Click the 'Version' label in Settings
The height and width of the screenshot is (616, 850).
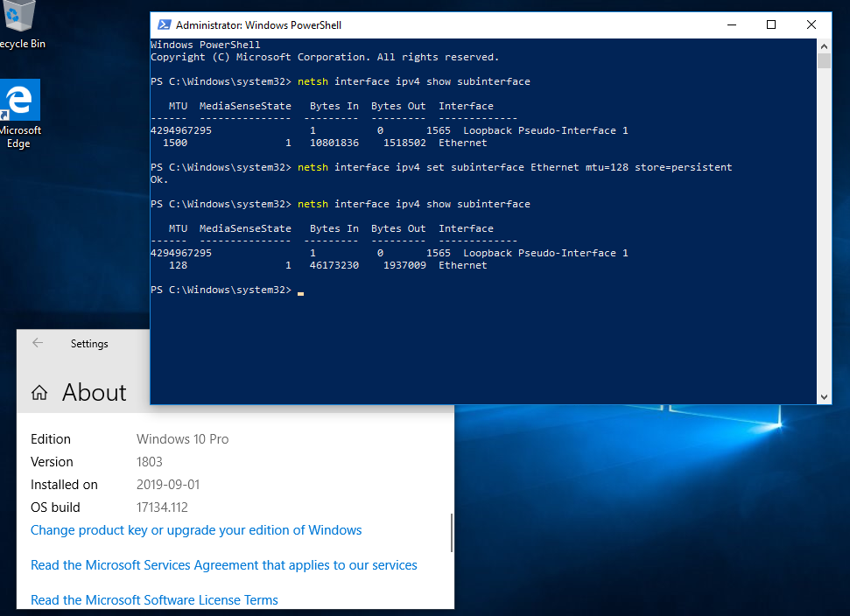point(52,462)
